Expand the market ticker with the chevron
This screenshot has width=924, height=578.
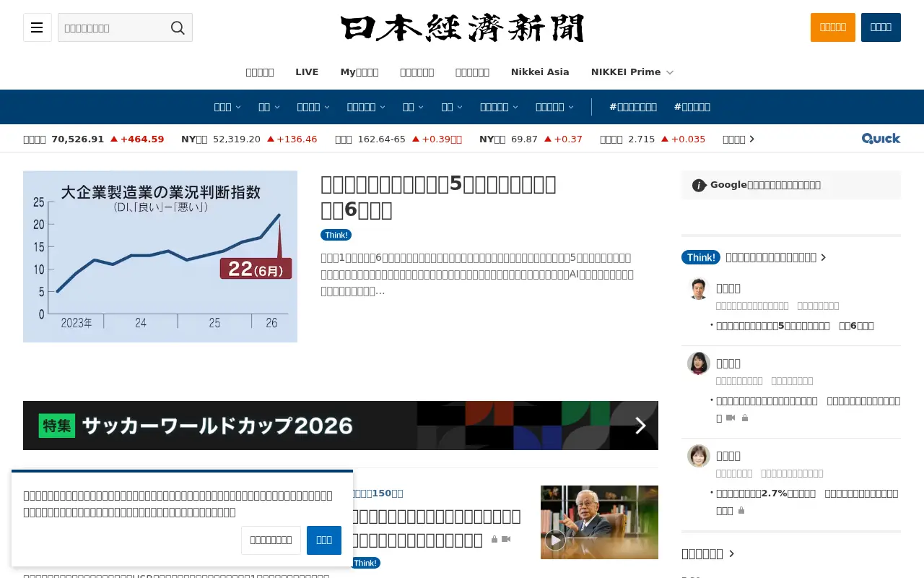tap(751, 139)
